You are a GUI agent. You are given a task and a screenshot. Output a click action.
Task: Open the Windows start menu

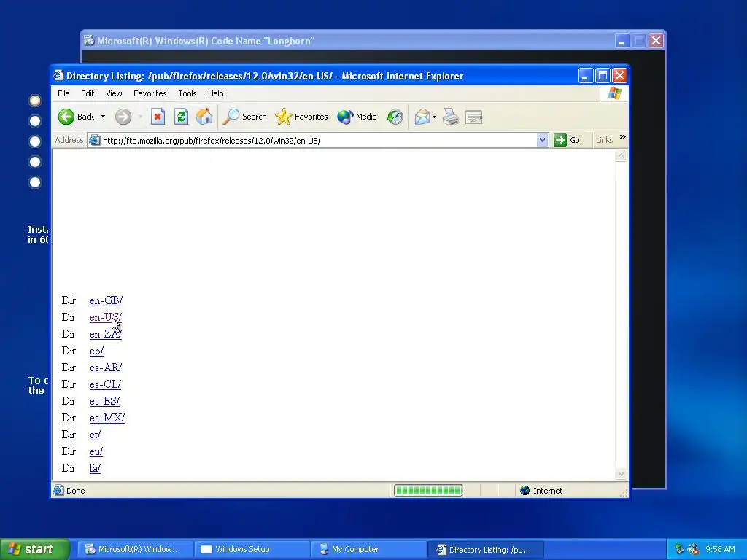(x=35, y=549)
